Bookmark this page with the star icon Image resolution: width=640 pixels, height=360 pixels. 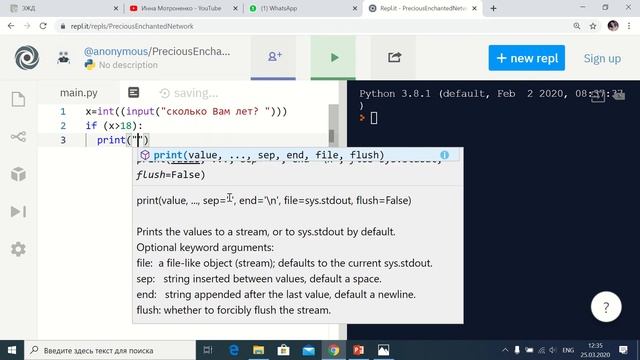point(593,26)
